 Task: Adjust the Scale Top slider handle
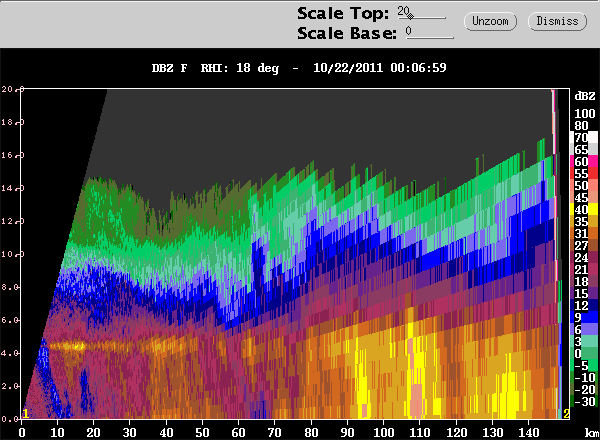click(410, 16)
